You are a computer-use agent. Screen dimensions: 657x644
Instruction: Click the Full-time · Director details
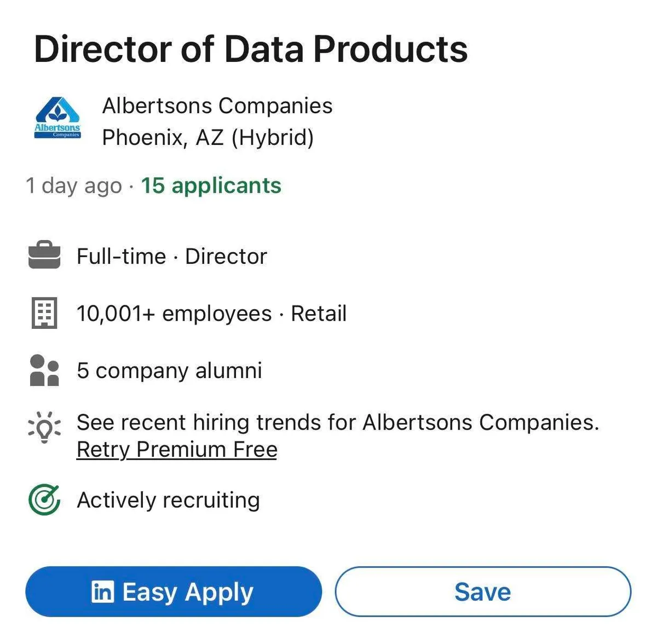point(172,256)
